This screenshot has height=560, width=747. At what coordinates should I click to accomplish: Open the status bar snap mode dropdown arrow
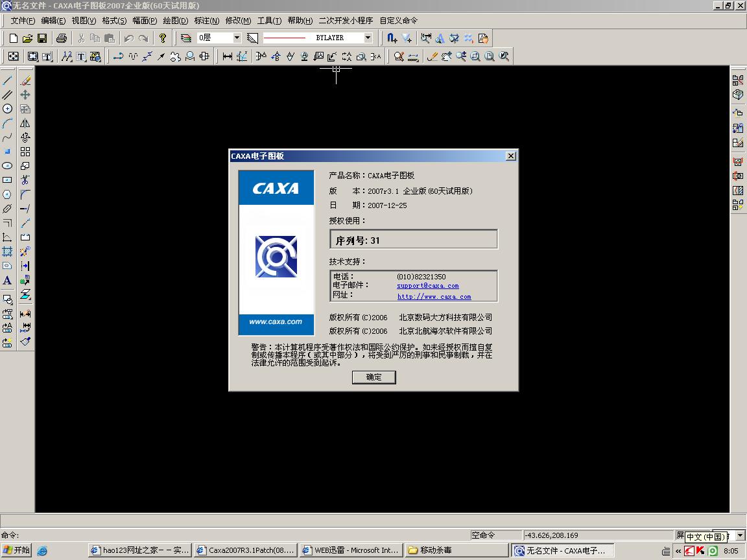coord(741,535)
